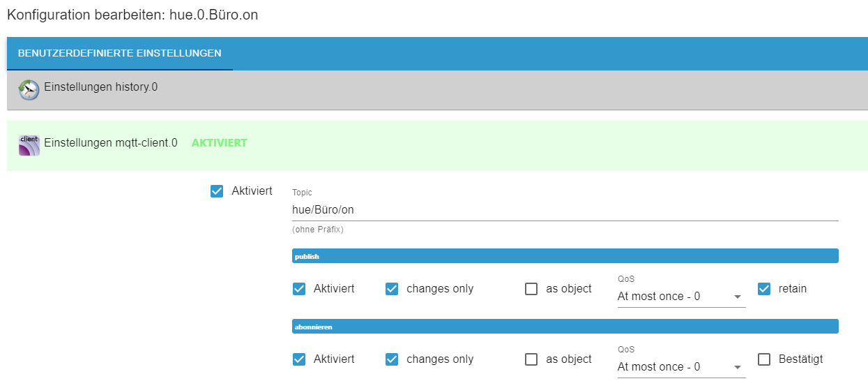Open the abonnieren QoS dropdown arrow

tap(738, 367)
